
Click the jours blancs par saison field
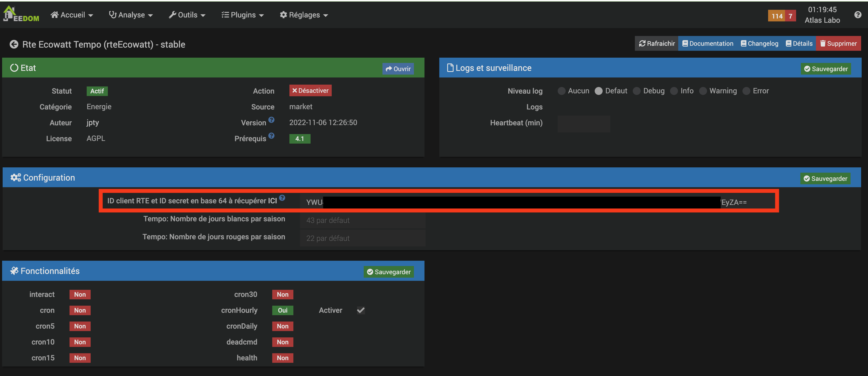tap(362, 220)
